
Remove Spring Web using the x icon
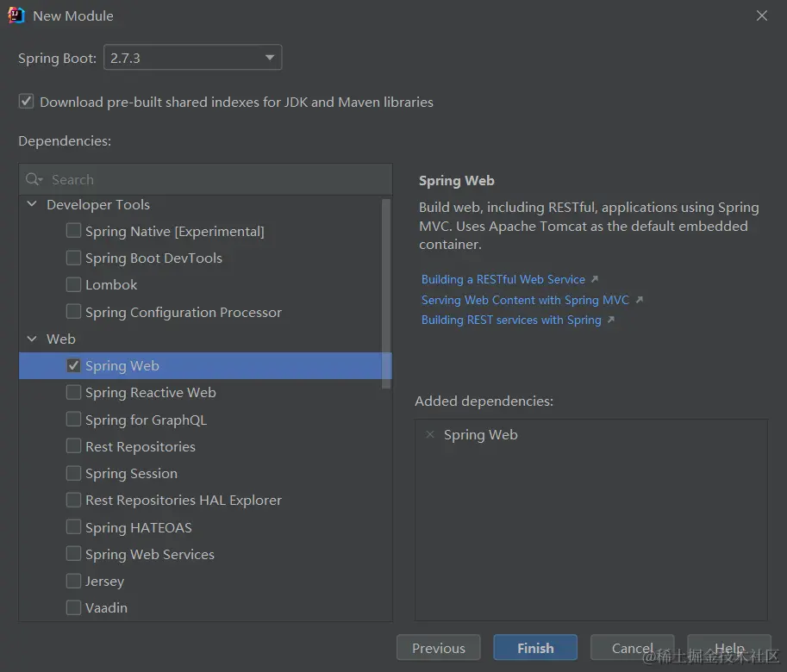(430, 435)
